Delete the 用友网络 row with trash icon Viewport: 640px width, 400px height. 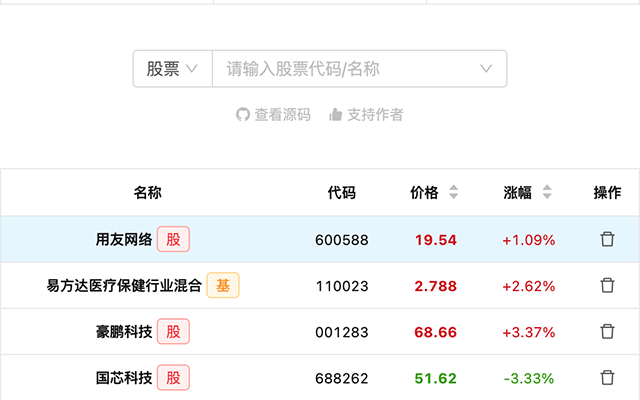point(607,239)
